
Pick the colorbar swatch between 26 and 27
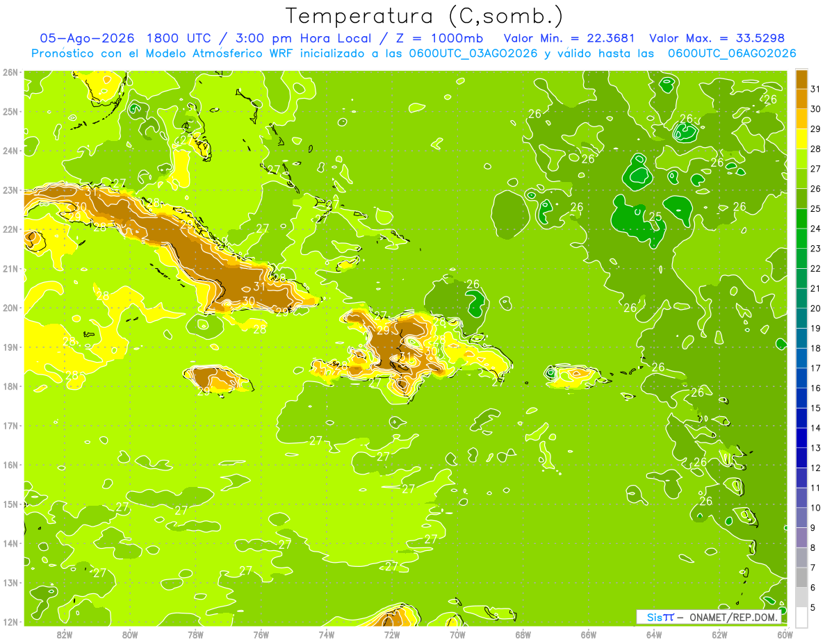pyautogui.click(x=801, y=179)
